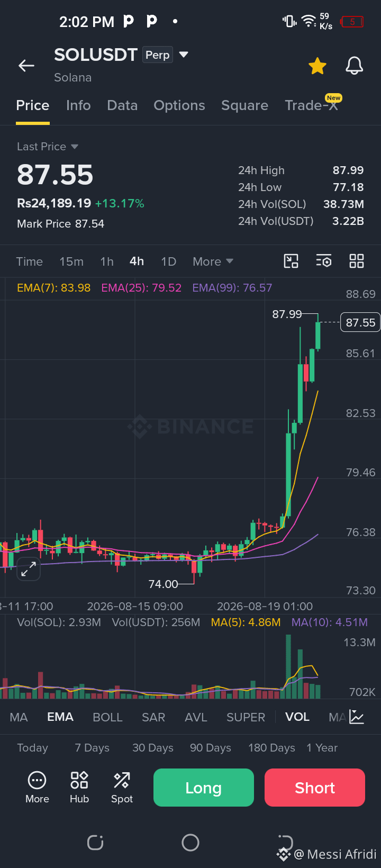Tap the Android home circle button
Viewport: 381px width, 868px height.
click(x=190, y=843)
